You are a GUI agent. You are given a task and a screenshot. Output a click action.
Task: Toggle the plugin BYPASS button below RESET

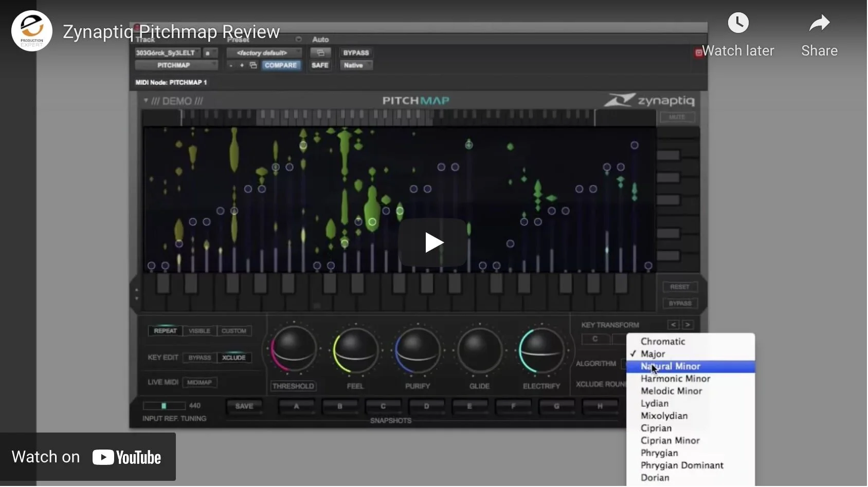point(679,303)
